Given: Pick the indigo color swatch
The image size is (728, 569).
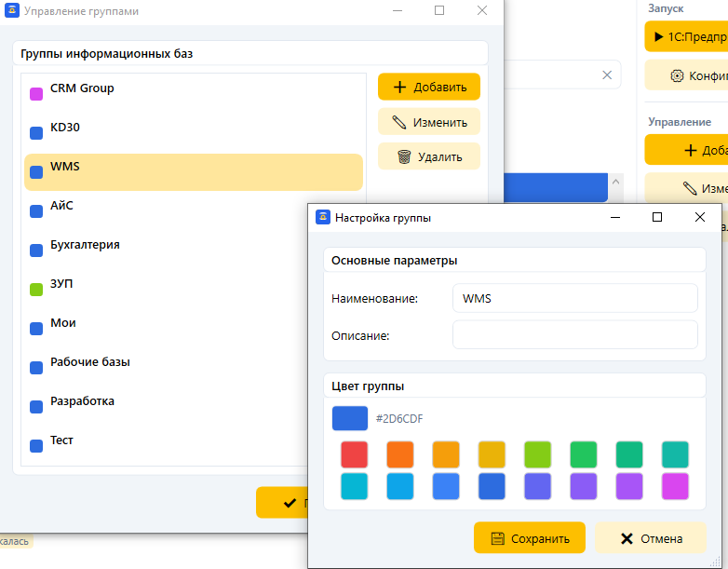Looking at the screenshot, I should tap(538, 486).
